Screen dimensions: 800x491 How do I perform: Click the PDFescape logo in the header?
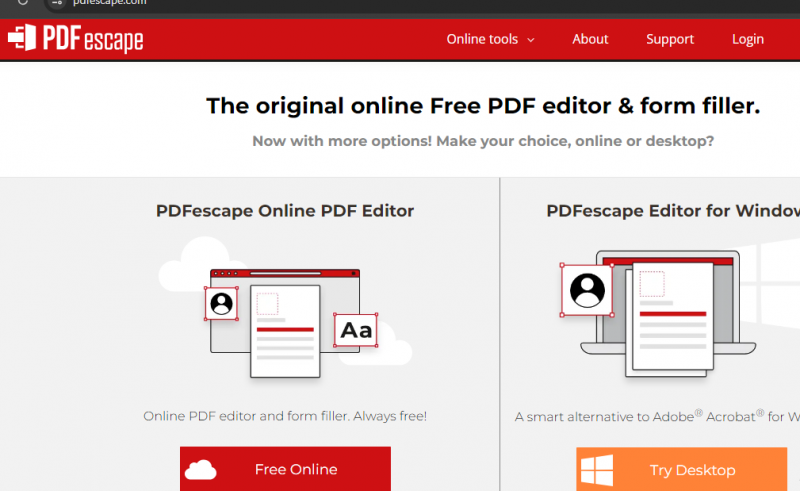click(x=76, y=39)
